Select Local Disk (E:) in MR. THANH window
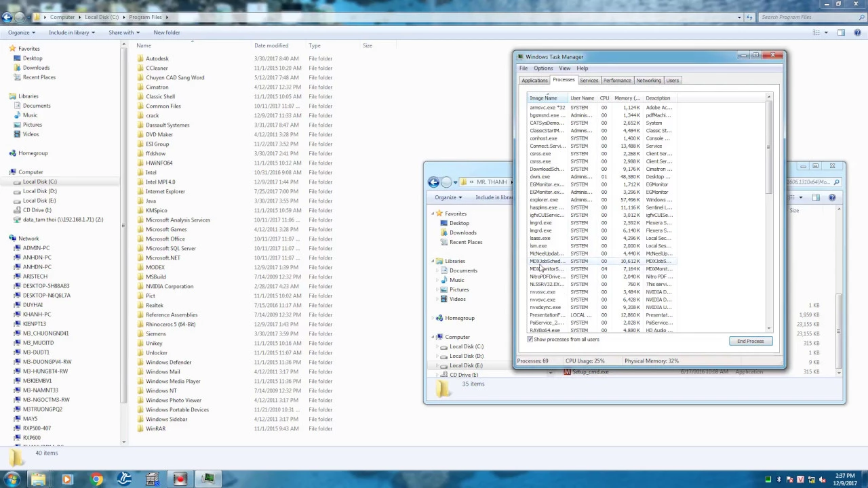The width and height of the screenshot is (868, 488). tap(466, 365)
